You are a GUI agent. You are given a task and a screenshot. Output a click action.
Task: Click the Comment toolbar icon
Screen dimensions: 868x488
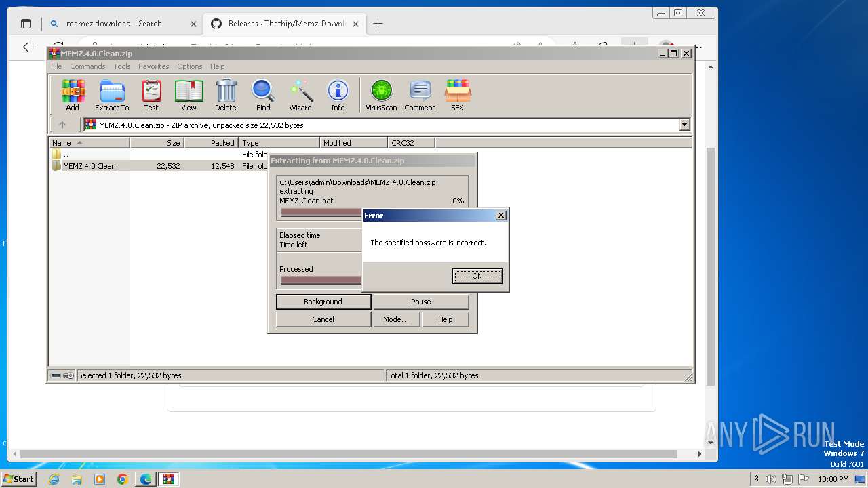pyautogui.click(x=420, y=95)
